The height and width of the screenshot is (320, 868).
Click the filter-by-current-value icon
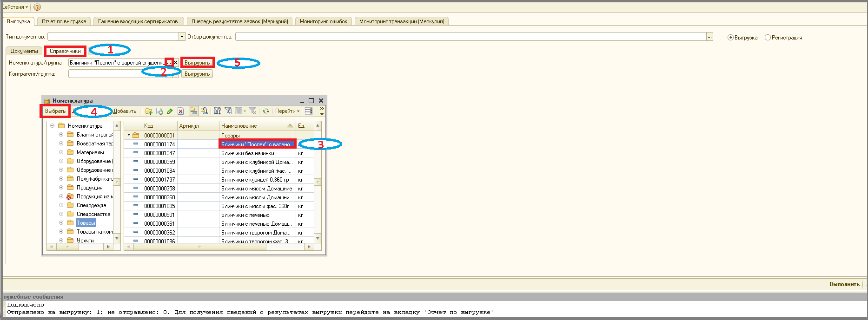pyautogui.click(x=228, y=111)
